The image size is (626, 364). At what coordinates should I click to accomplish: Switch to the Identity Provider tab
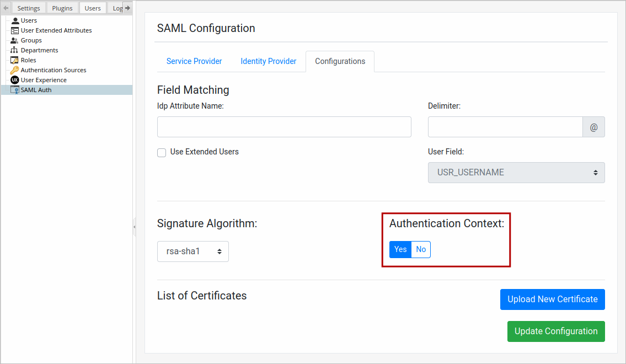click(269, 61)
